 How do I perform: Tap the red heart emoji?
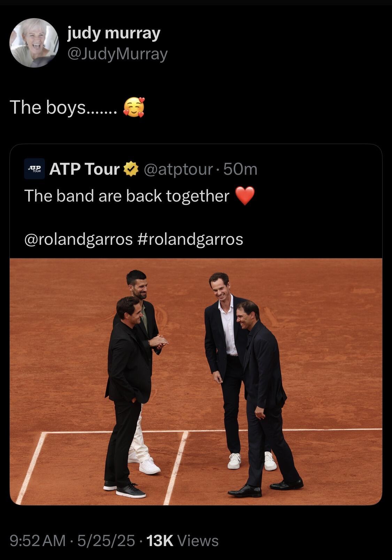[245, 196]
